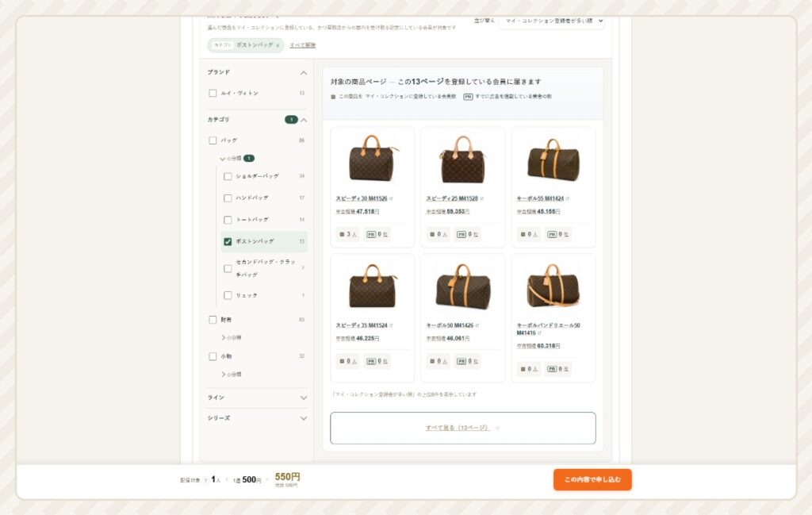Click the スピーディ25 collection member count badge
Viewport: 812px width, 515px height.
click(x=438, y=234)
